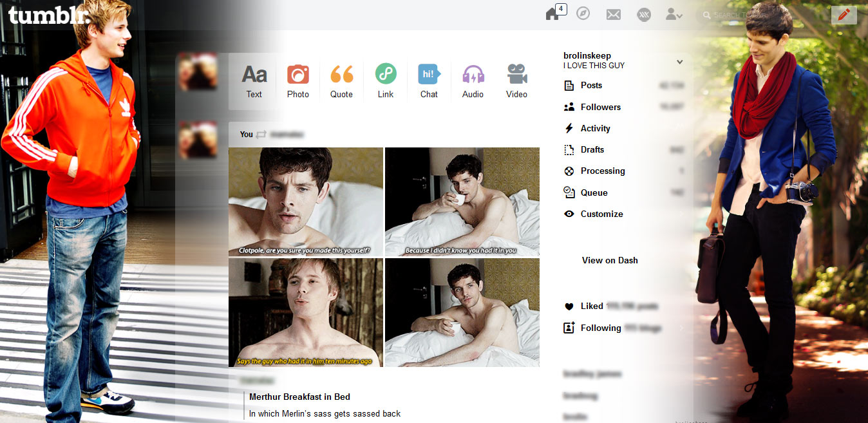Create a new Video post

[x=516, y=81]
